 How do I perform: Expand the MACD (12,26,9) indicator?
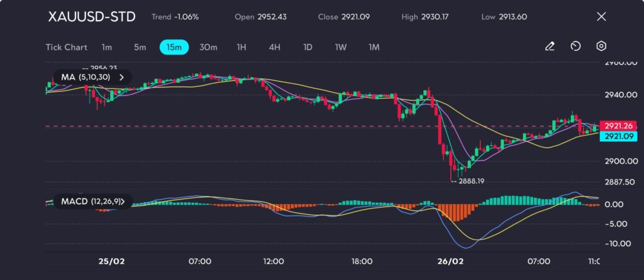click(93, 202)
